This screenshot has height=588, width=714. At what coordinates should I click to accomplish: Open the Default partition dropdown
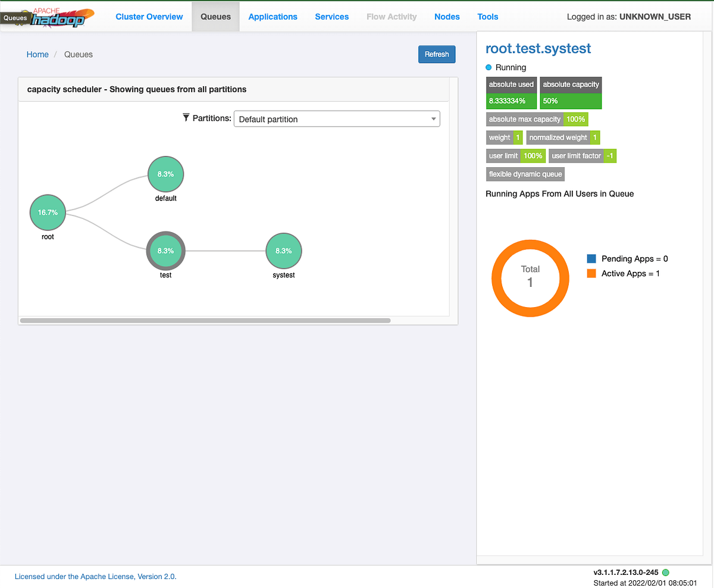click(337, 118)
